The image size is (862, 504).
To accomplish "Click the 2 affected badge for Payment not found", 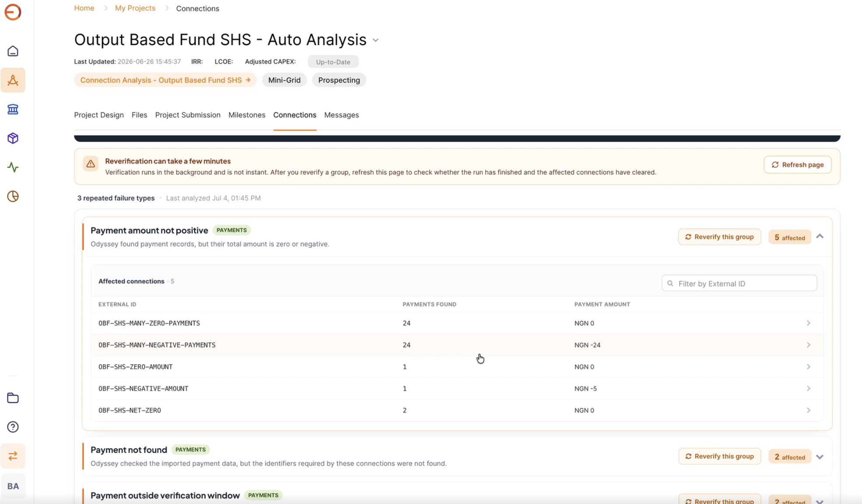I will [790, 457].
